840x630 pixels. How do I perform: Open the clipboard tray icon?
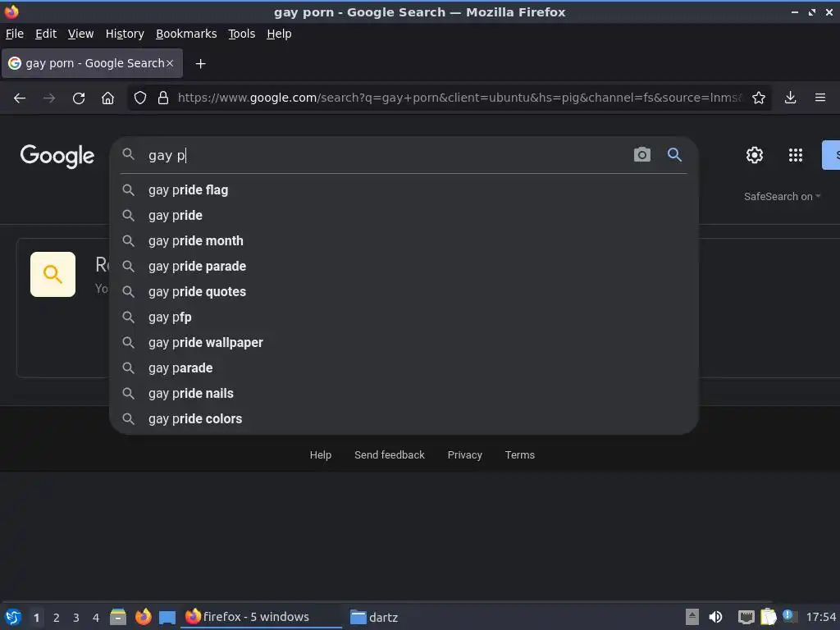768,617
